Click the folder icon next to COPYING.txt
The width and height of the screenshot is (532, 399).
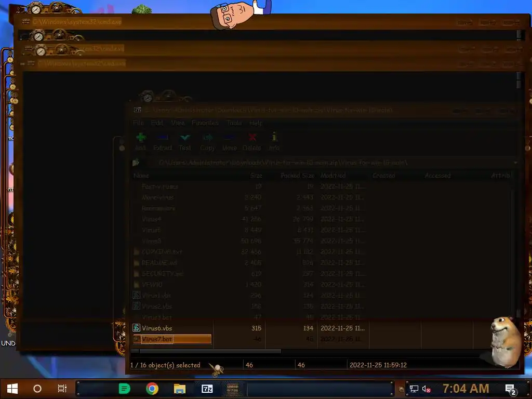(x=137, y=252)
